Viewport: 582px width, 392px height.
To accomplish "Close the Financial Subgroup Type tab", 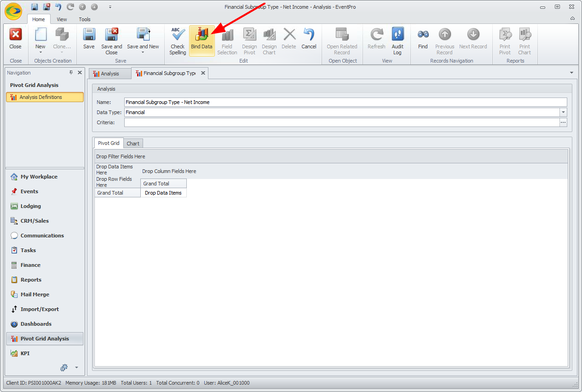I will (x=203, y=73).
